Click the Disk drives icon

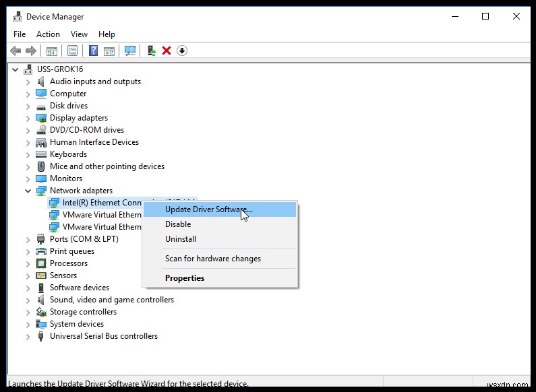pyautogui.click(x=41, y=107)
